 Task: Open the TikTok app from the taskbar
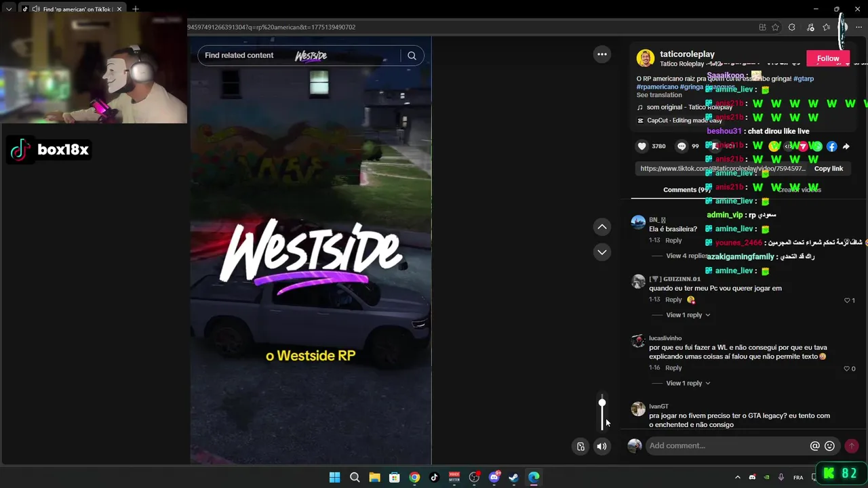435,477
